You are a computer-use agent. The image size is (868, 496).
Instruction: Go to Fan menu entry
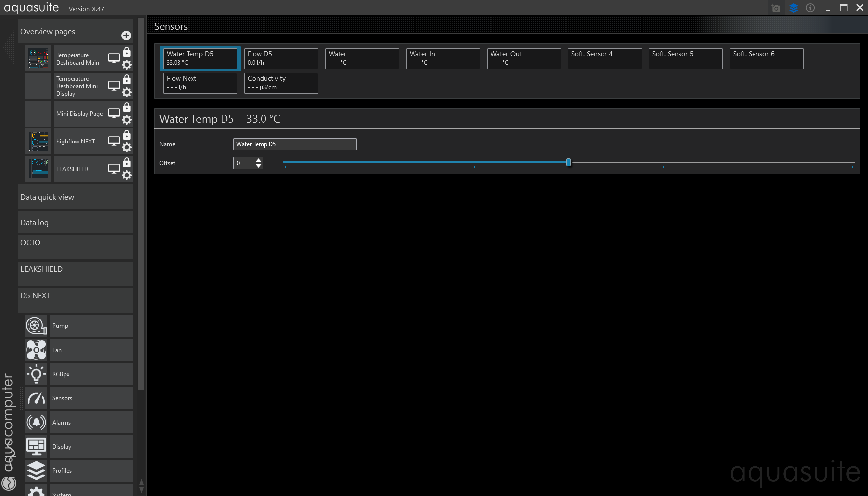pyautogui.click(x=91, y=350)
